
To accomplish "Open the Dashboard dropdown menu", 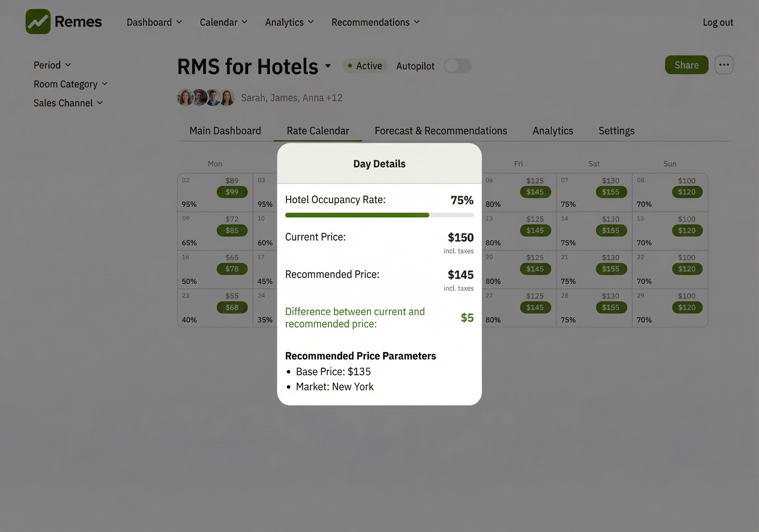I will click(x=154, y=22).
